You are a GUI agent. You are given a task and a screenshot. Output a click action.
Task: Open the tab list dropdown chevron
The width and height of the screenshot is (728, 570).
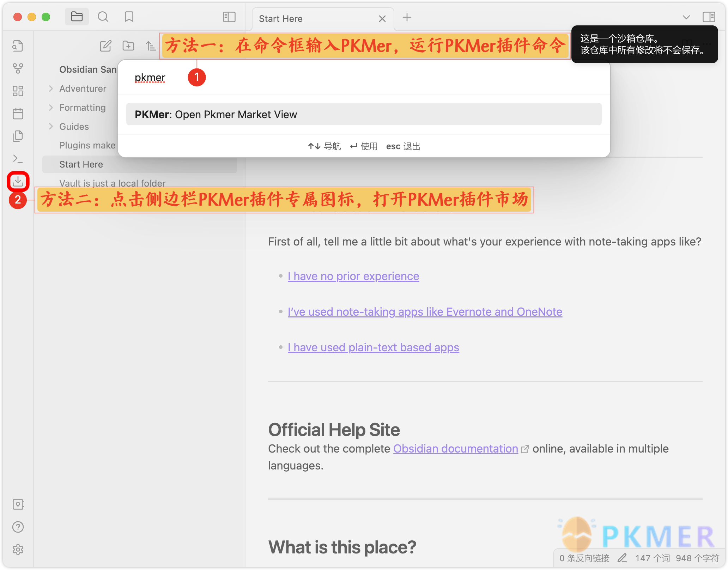point(686,17)
